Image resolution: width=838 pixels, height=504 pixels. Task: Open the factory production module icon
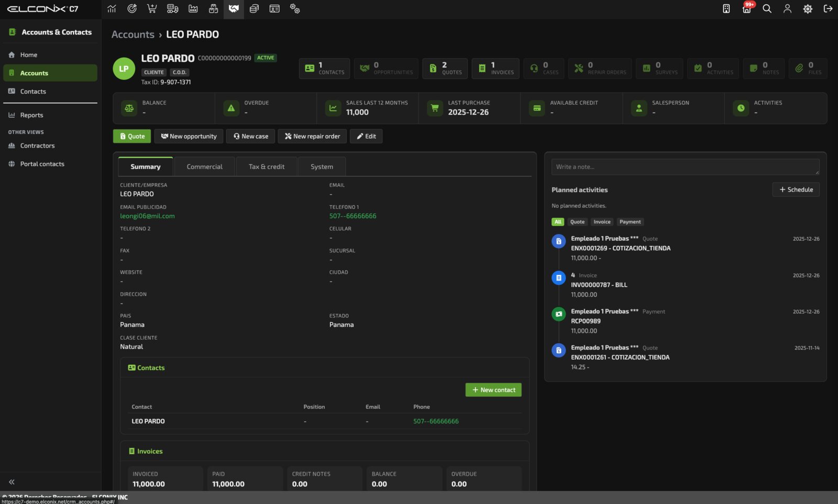(193, 9)
